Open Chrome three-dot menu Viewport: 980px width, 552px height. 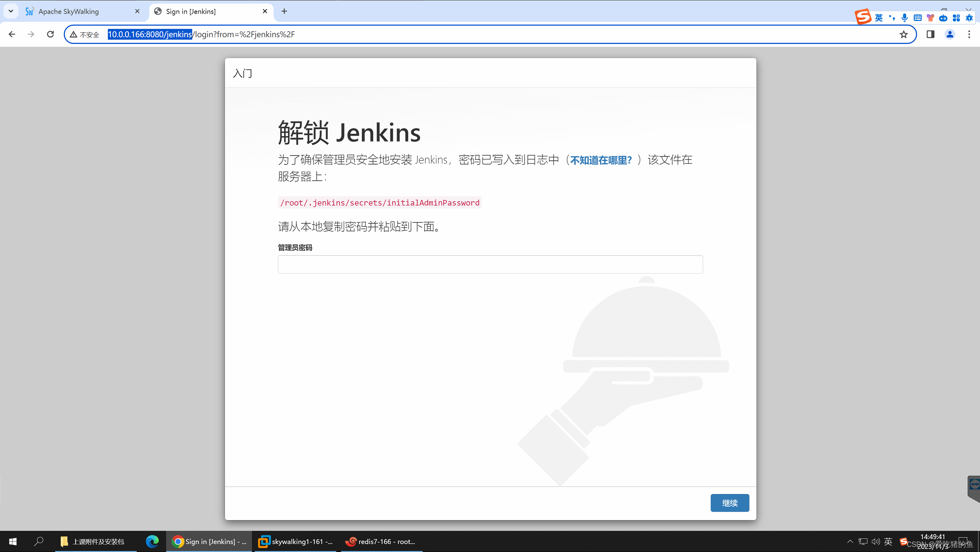(x=969, y=34)
